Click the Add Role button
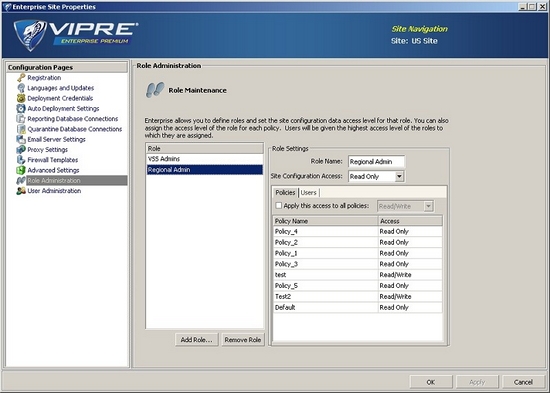 tap(196, 340)
